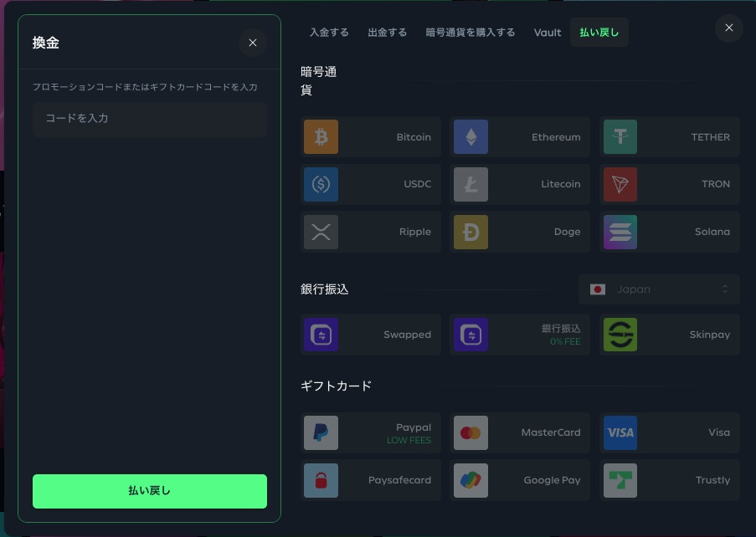756x537 pixels.
Task: Choose the Google Pay label
Action: 552,480
